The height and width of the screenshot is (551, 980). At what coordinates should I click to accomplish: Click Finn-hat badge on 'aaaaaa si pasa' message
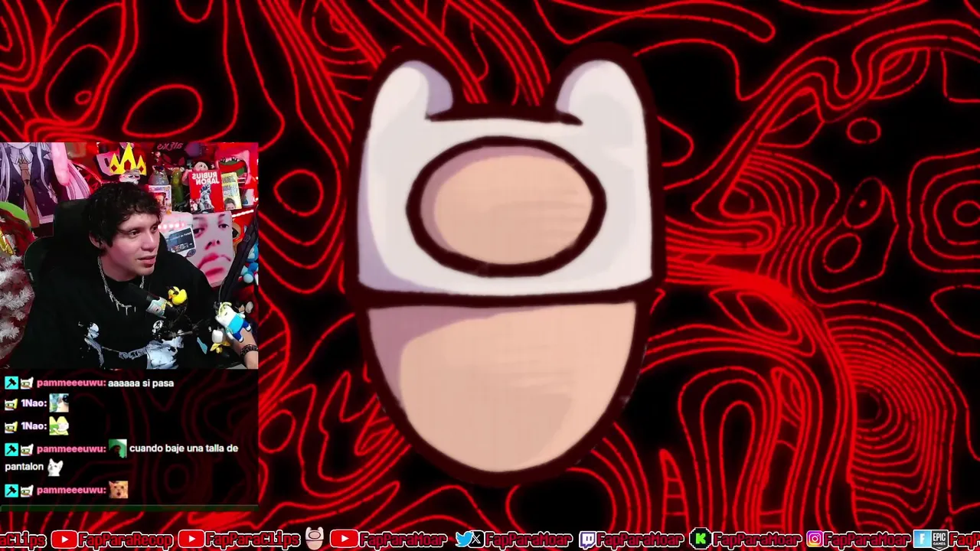click(x=27, y=383)
